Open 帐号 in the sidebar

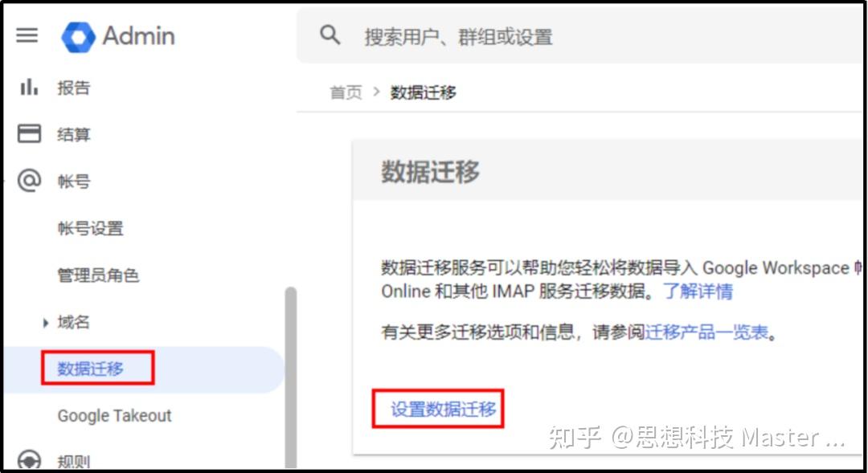coord(73,181)
